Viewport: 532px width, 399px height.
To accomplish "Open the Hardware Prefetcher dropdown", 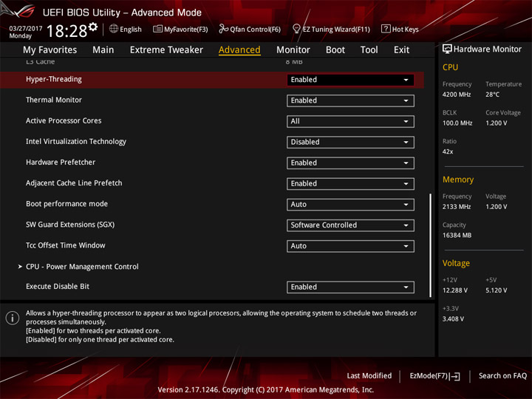I will [x=350, y=163].
